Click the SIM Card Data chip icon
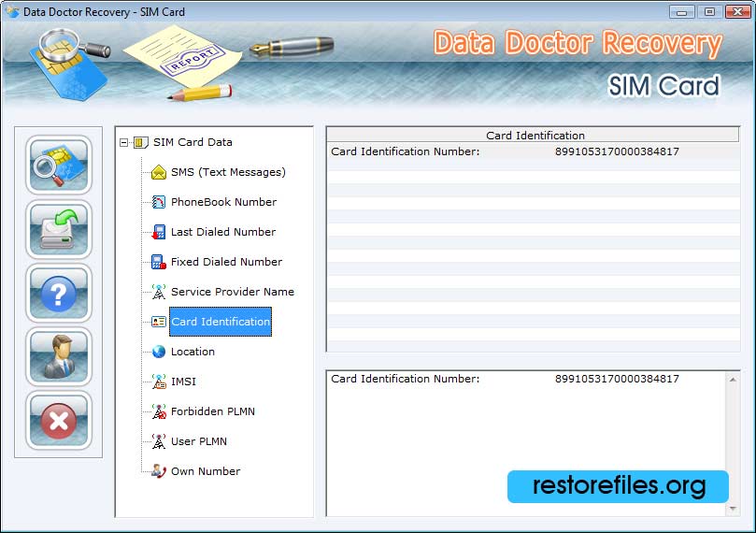The image size is (756, 533). [140, 142]
